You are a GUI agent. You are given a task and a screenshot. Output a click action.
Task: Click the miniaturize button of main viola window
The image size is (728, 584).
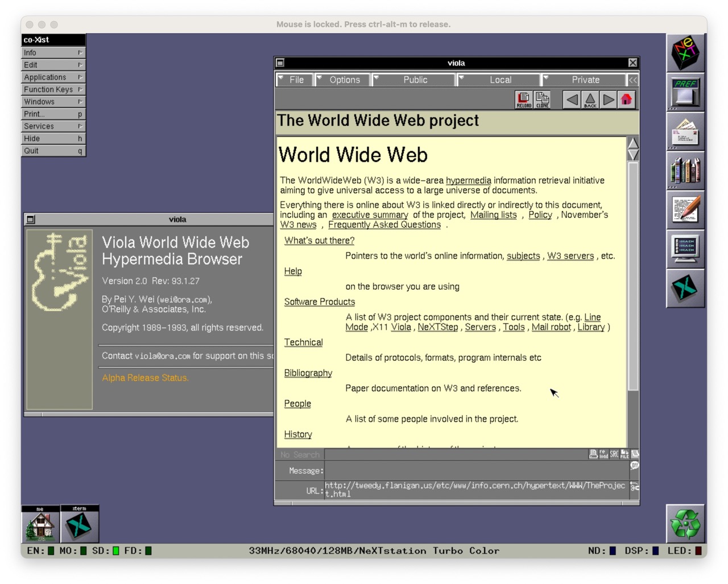pyautogui.click(x=280, y=63)
